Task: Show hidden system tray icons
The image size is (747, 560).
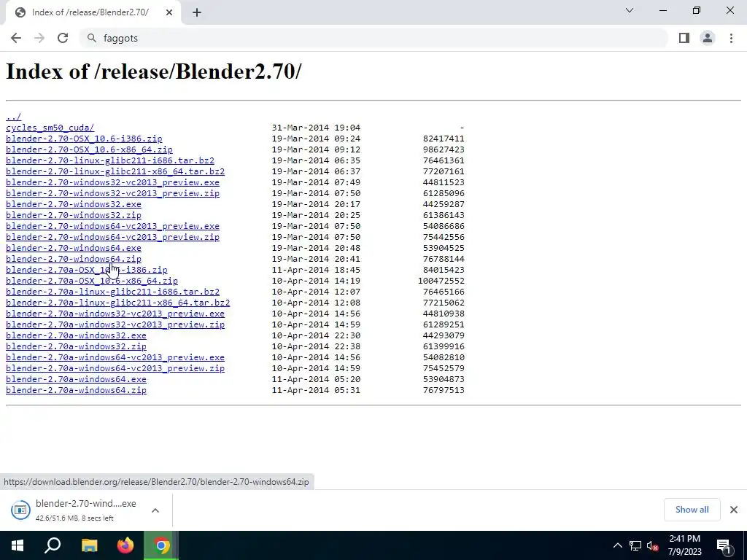Action: pyautogui.click(x=617, y=545)
